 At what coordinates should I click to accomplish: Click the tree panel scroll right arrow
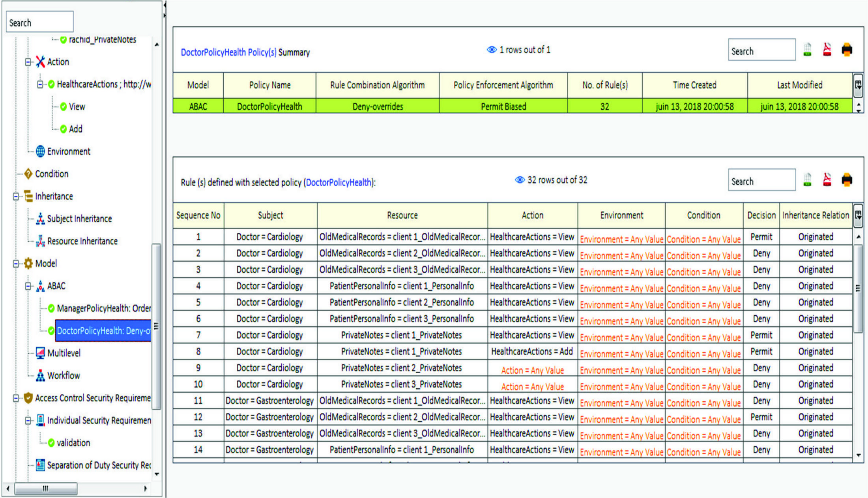145,489
